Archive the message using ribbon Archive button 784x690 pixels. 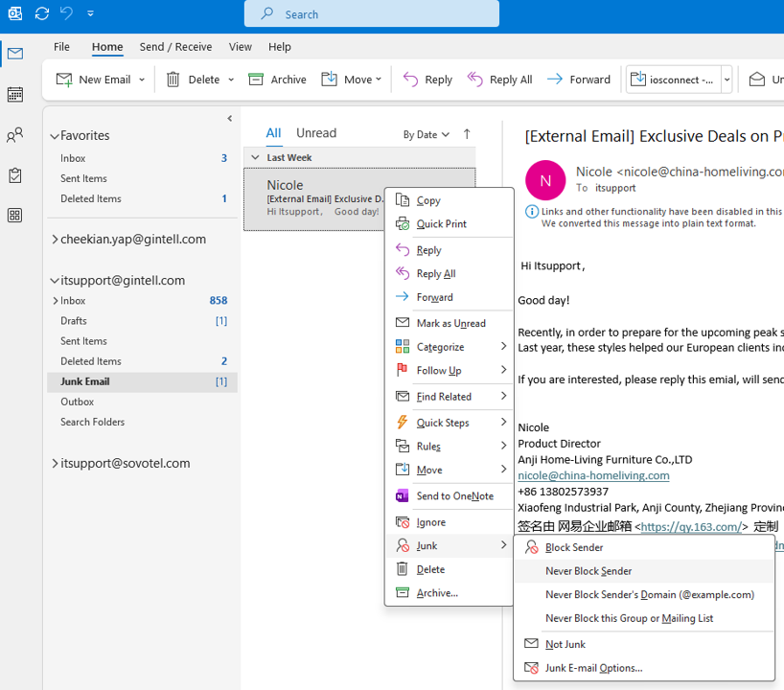[278, 80]
